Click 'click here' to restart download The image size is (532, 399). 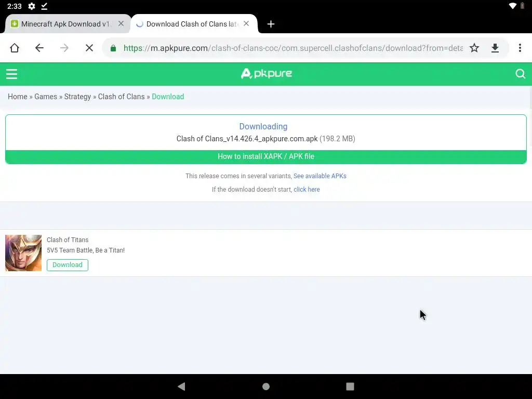point(307,190)
